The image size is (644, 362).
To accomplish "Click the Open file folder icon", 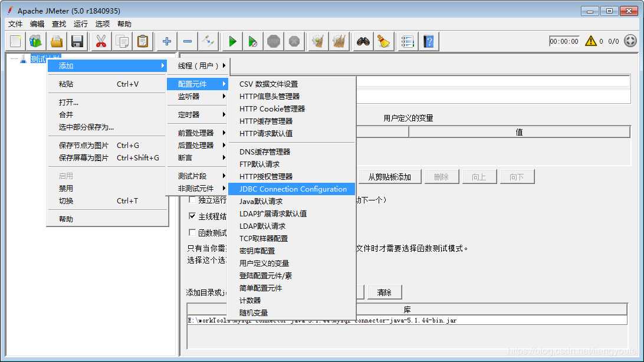I will 57,41.
